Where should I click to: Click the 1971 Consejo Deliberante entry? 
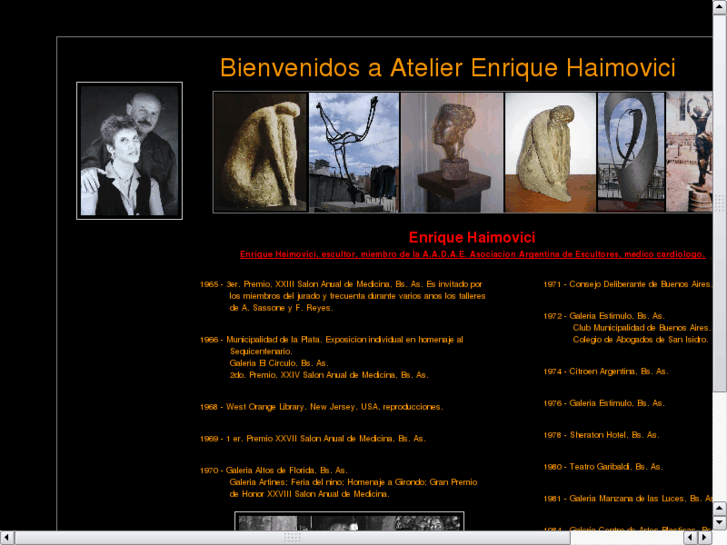628,284
